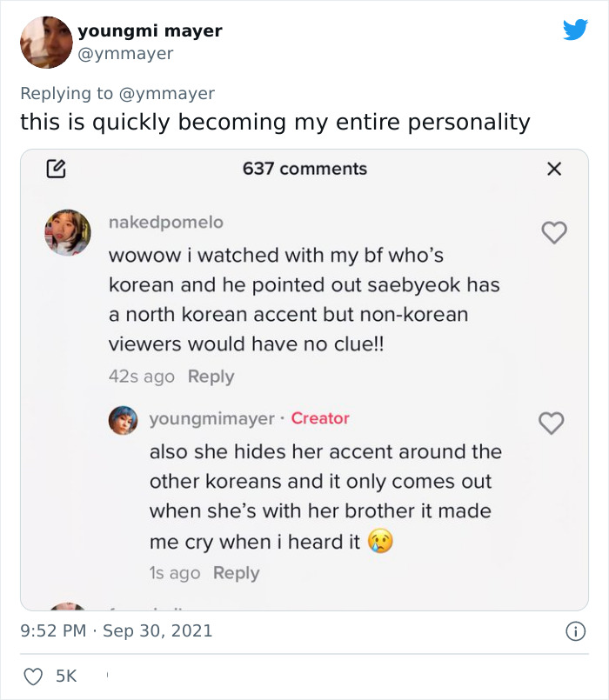Like nakedpomelo's comment with the heart
Screen dimensions: 609x700
pyautogui.click(x=554, y=231)
